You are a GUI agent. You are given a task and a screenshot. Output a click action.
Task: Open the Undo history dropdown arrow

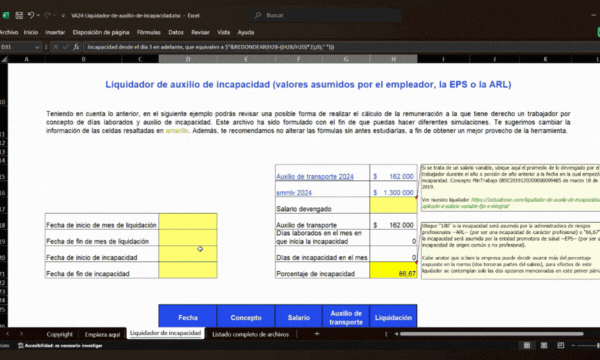tap(38, 15)
